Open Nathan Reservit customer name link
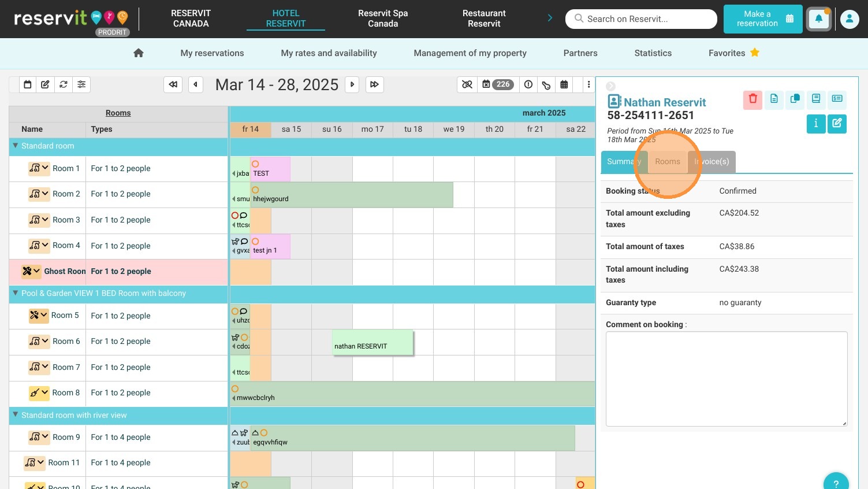The width and height of the screenshot is (868, 489). click(665, 102)
